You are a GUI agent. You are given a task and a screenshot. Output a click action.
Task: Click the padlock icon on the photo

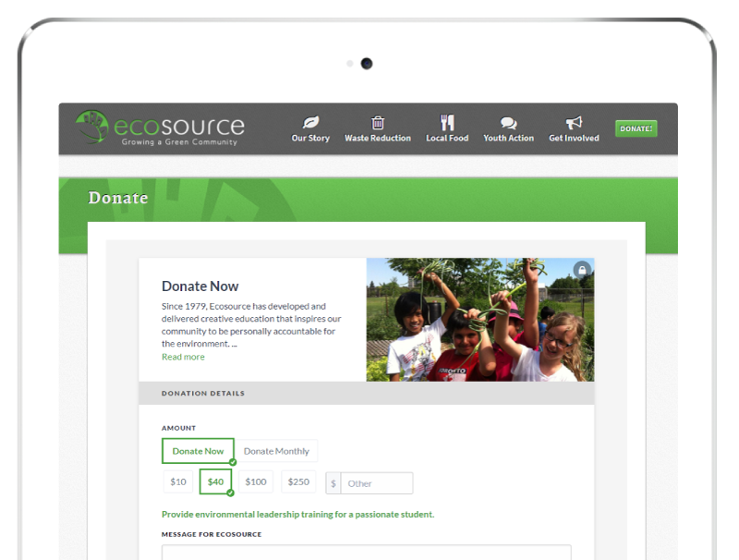tap(581, 270)
